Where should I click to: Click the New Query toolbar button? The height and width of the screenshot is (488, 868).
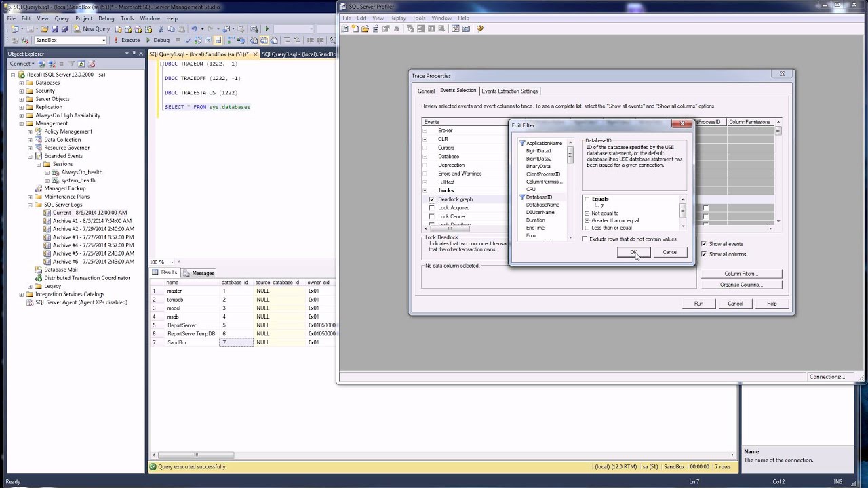[92, 29]
